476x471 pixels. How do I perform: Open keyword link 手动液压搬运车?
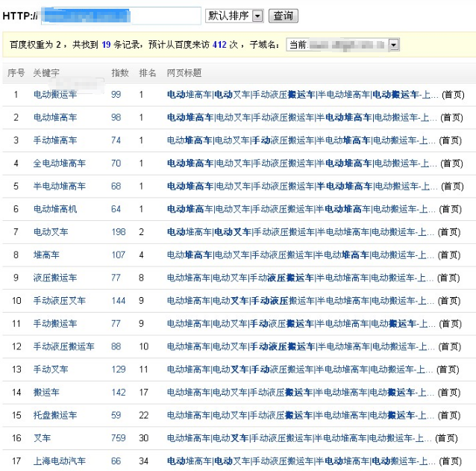63,346
